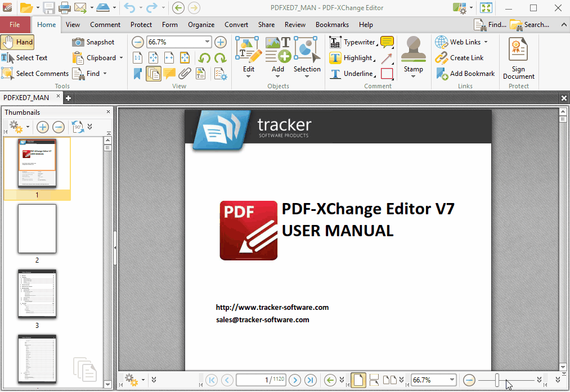Click the Find... button at top right

click(490, 25)
